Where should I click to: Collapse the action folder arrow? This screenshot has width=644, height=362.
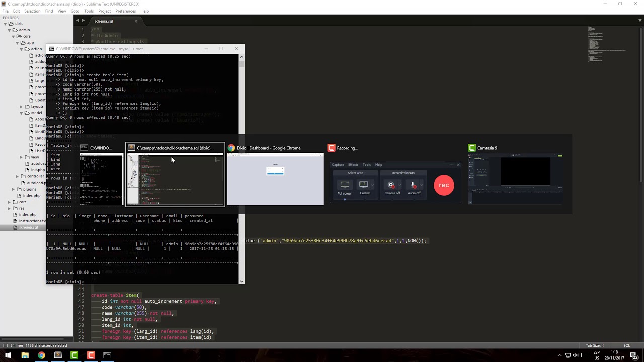(21, 49)
